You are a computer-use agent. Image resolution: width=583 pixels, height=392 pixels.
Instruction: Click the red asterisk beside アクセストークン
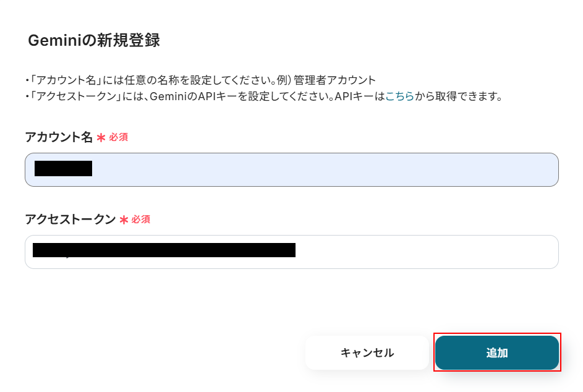point(124,220)
